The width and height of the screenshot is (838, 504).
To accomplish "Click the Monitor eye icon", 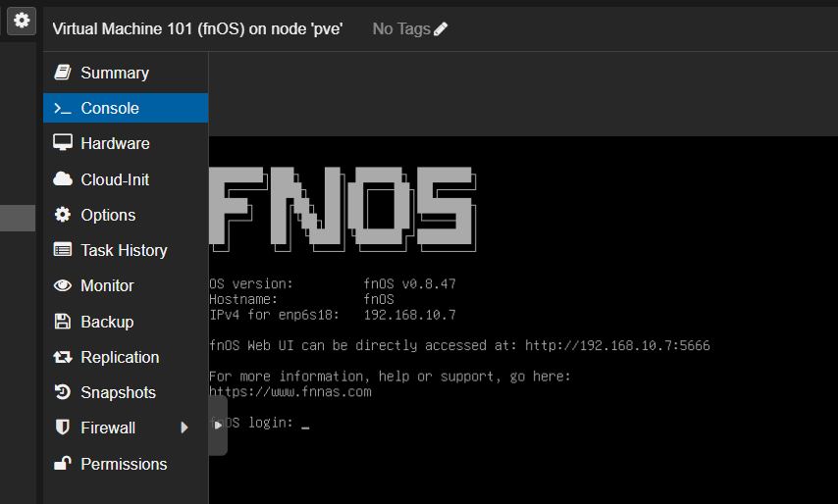I will (63, 285).
